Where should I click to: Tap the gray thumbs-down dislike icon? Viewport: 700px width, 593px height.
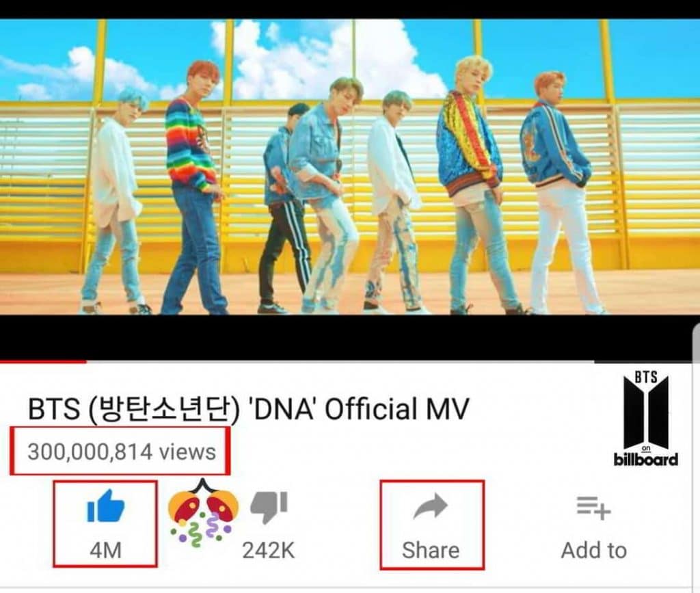coord(269,508)
